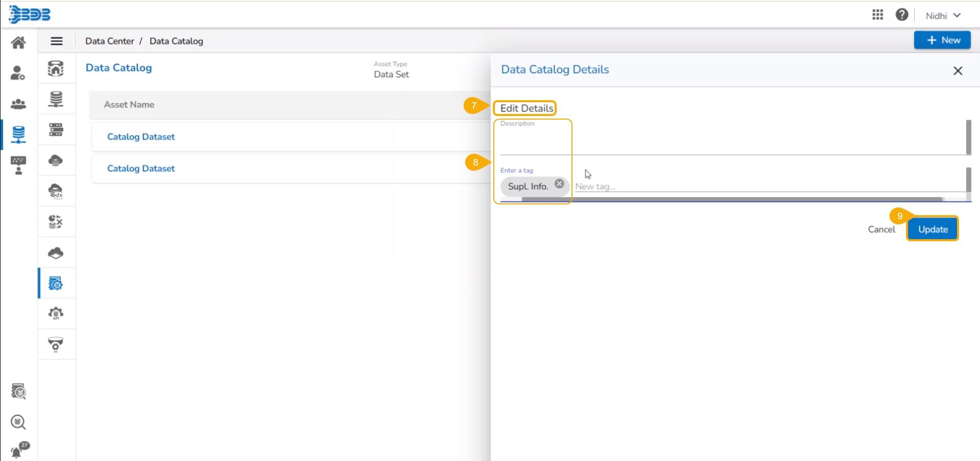Viewport: 980px width, 461px height.
Task: Select the API gear icon in submenu
Action: [56, 313]
